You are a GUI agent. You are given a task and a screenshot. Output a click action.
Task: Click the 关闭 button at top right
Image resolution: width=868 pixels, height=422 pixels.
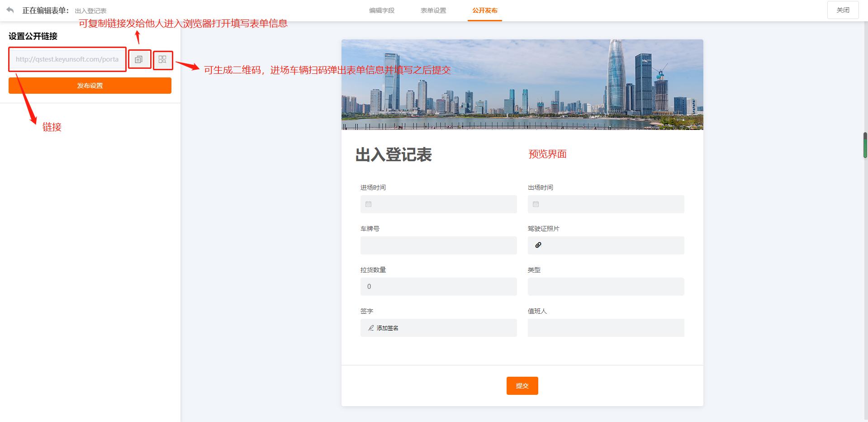click(x=843, y=10)
